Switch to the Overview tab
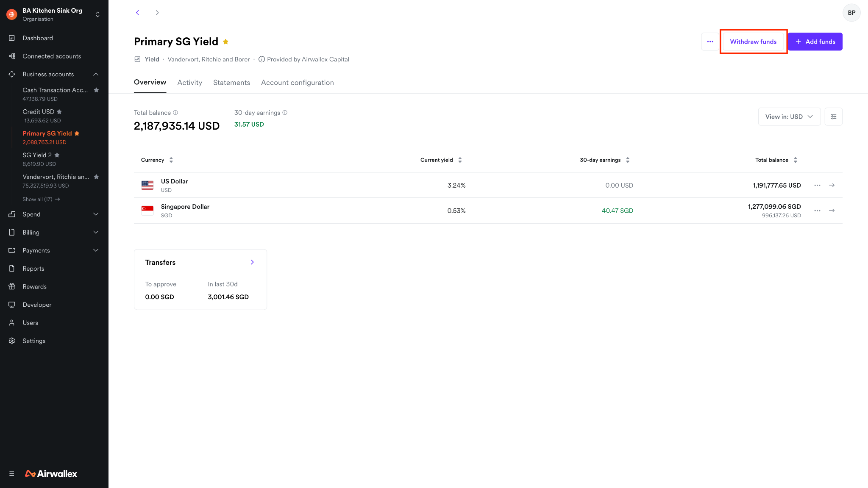 click(150, 82)
